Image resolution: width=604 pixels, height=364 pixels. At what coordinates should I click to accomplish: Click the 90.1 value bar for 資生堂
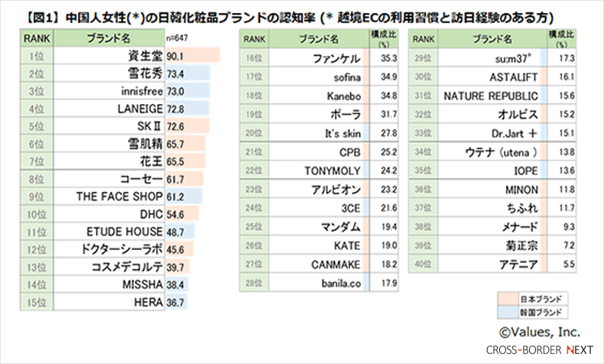pyautogui.click(x=193, y=57)
